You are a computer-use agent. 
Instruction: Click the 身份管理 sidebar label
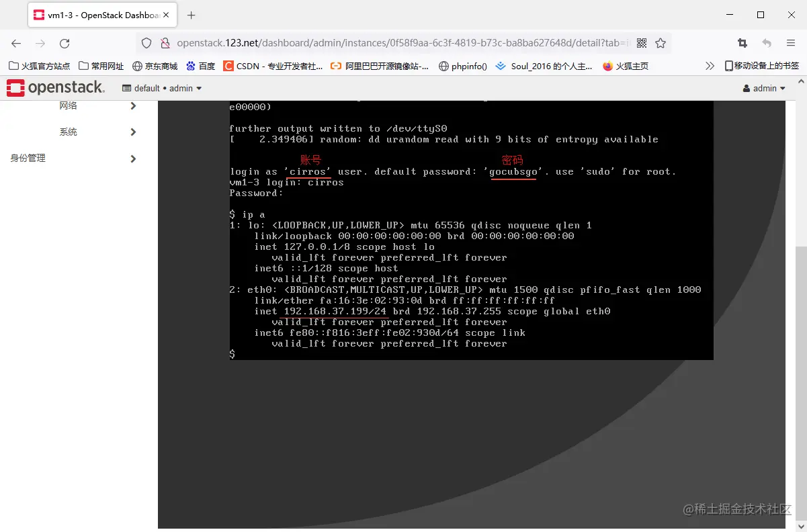click(x=28, y=159)
